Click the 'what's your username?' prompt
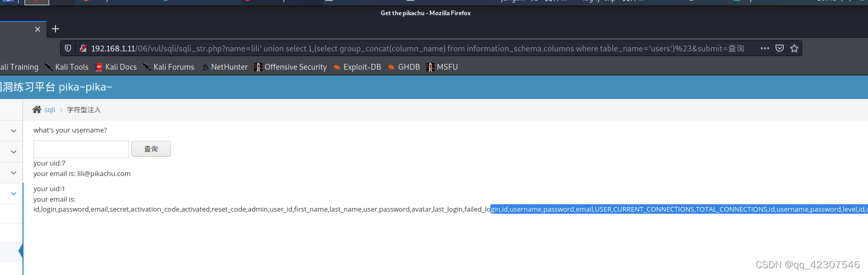 click(70, 130)
